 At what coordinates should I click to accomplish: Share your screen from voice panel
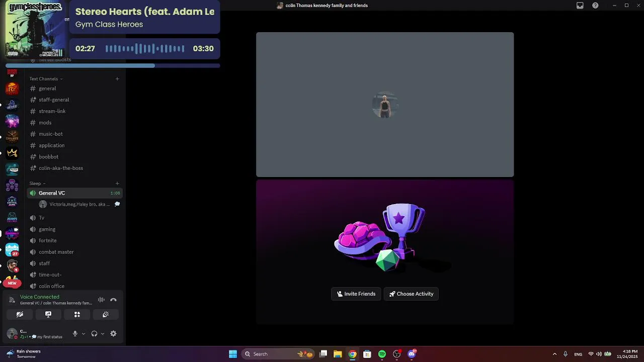(48, 314)
